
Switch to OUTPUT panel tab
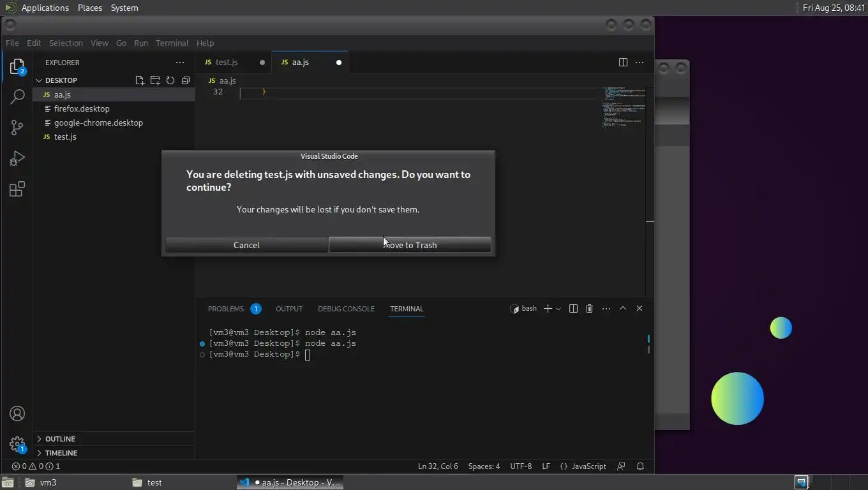tap(289, 309)
